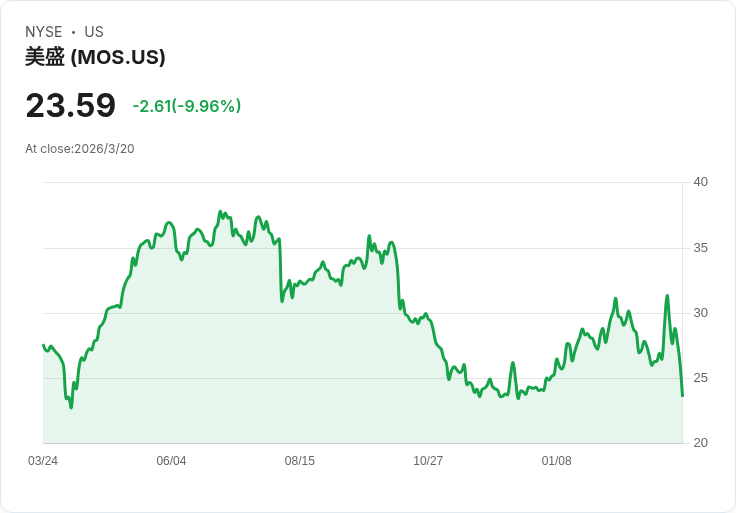Click the NYSE exchange label
The image size is (736, 513).
point(43,32)
